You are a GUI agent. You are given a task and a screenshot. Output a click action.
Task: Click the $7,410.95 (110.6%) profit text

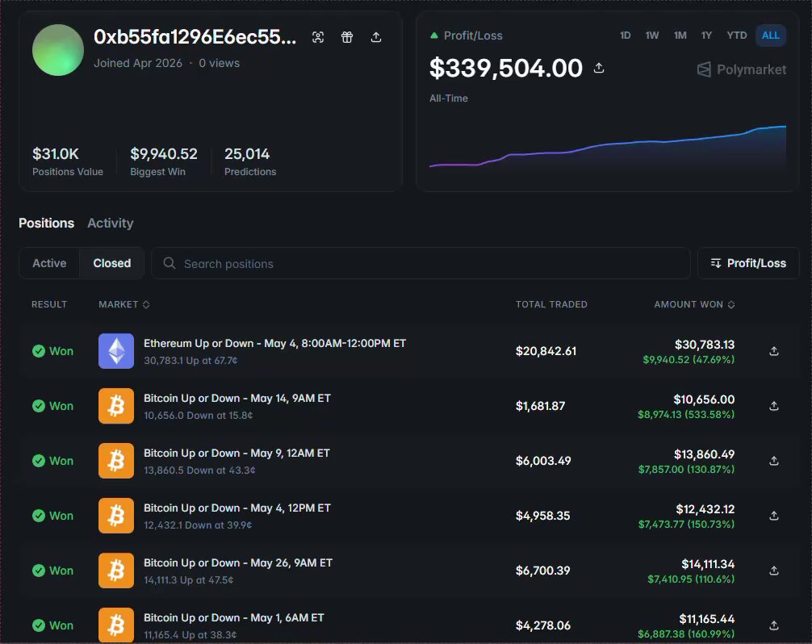(x=691, y=579)
